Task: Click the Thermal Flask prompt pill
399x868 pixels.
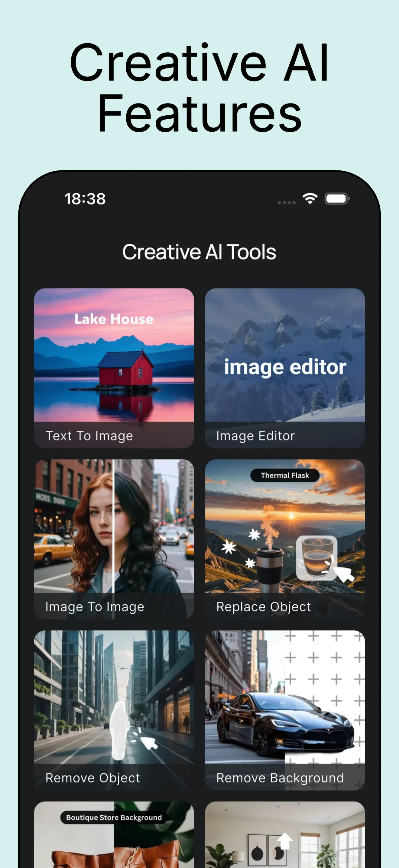Action: point(285,475)
